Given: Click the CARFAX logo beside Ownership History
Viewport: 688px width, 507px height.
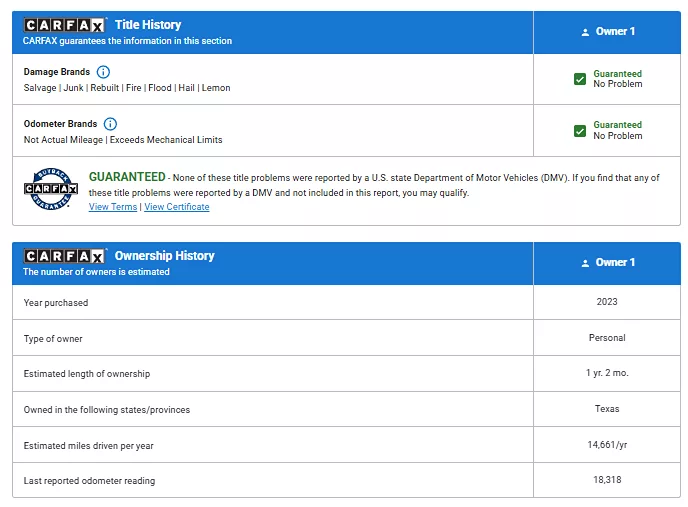Looking at the screenshot, I should [65, 256].
